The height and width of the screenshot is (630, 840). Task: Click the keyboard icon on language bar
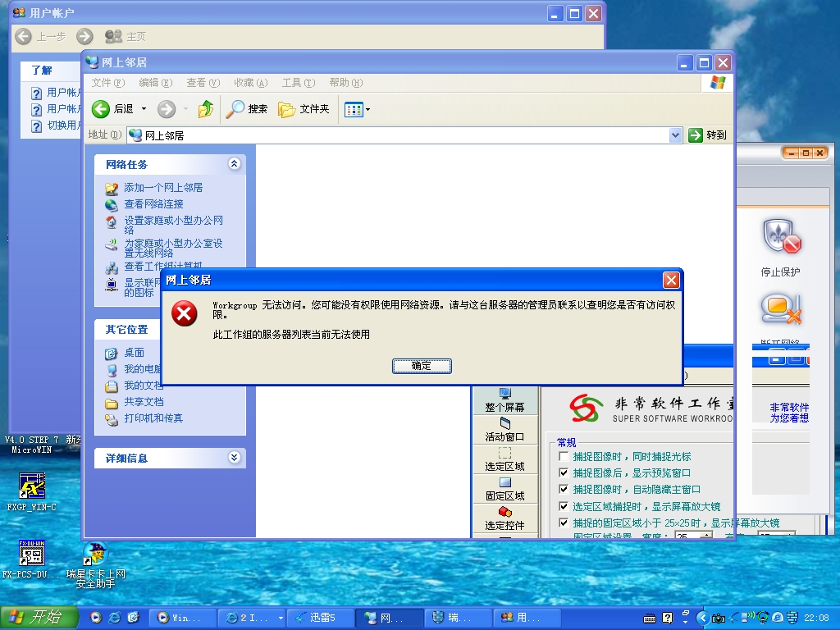[650, 619]
